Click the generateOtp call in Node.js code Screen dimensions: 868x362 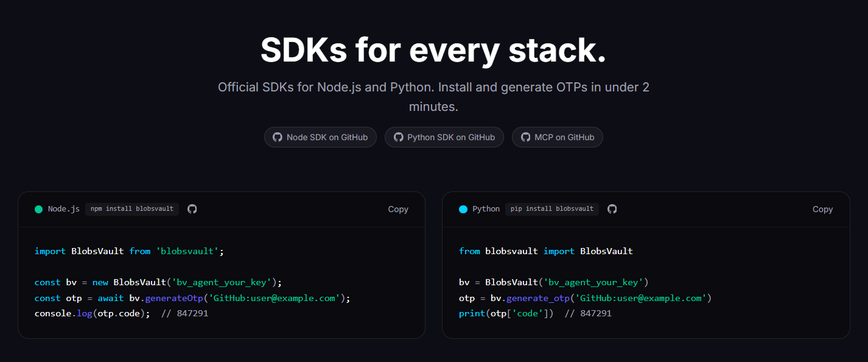(x=173, y=298)
